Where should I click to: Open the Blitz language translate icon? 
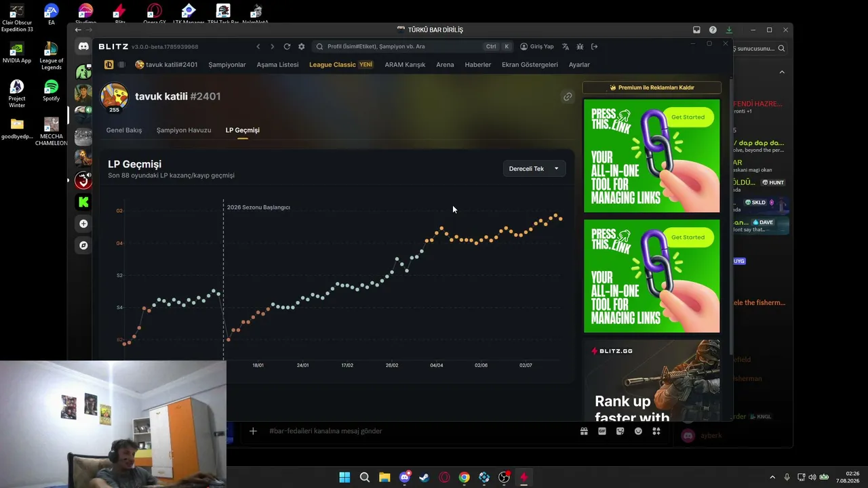pyautogui.click(x=566, y=47)
